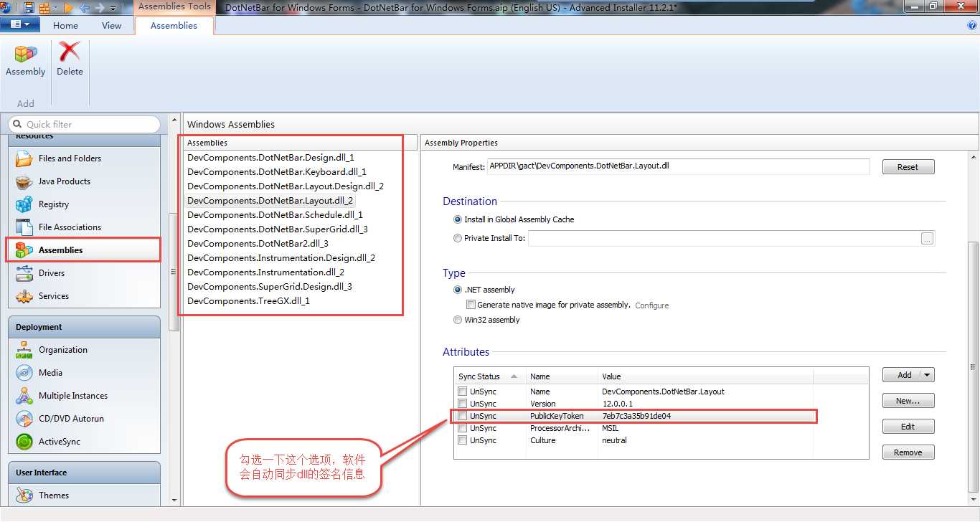Viewport: 980px width, 522px height.
Task: Collapse the User Interface section header
Action: tap(84, 473)
